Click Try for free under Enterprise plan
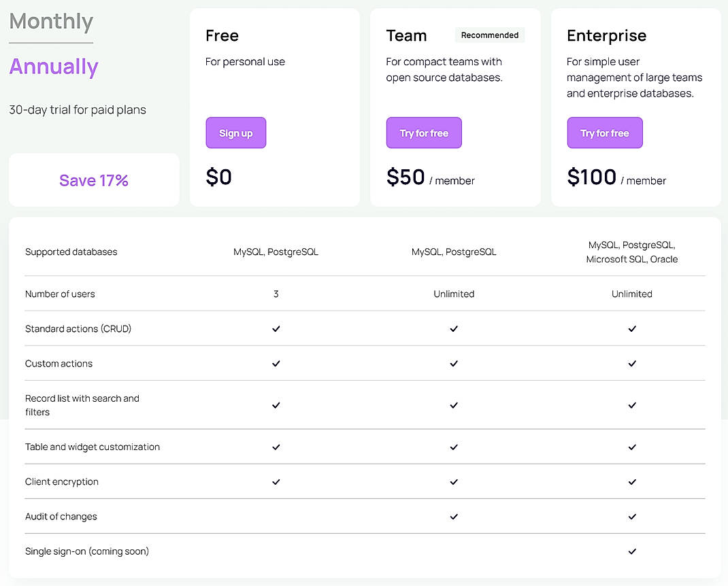The height and width of the screenshot is (586, 728). tap(604, 133)
